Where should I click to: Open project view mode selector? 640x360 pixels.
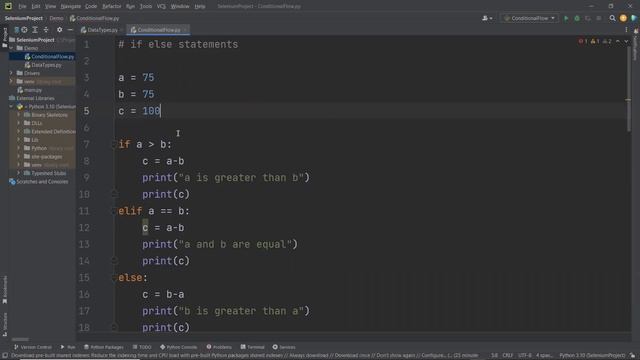(x=16, y=30)
